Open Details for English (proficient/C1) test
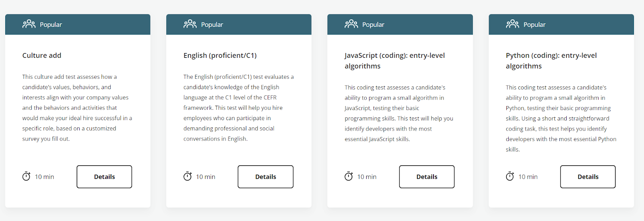 point(266,177)
